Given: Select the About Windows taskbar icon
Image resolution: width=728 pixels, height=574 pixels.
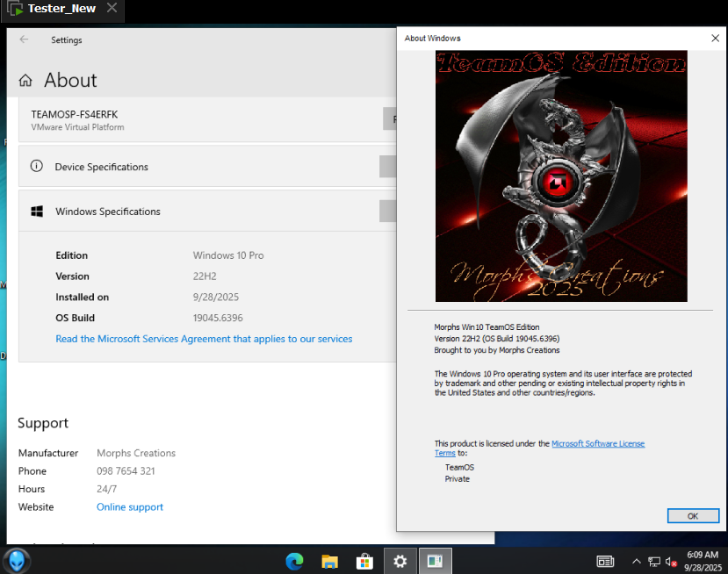Looking at the screenshot, I should (435, 561).
